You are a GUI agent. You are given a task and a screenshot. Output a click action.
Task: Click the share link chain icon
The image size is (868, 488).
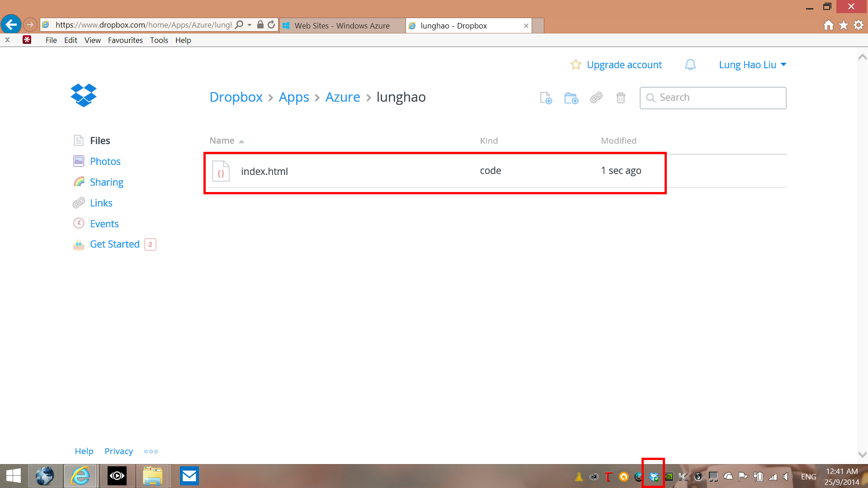[596, 97]
